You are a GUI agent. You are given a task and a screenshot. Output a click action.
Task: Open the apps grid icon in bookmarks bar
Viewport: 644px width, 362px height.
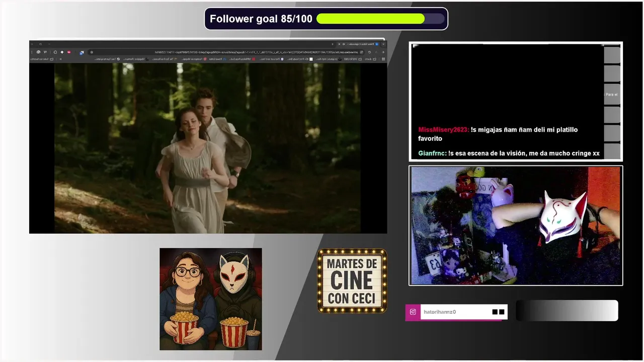[x=383, y=59]
